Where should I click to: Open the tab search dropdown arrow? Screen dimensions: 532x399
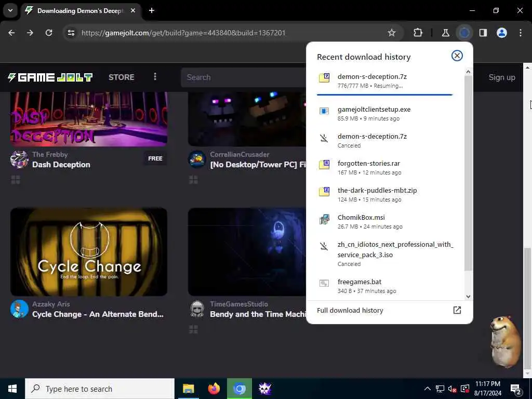tap(10, 10)
